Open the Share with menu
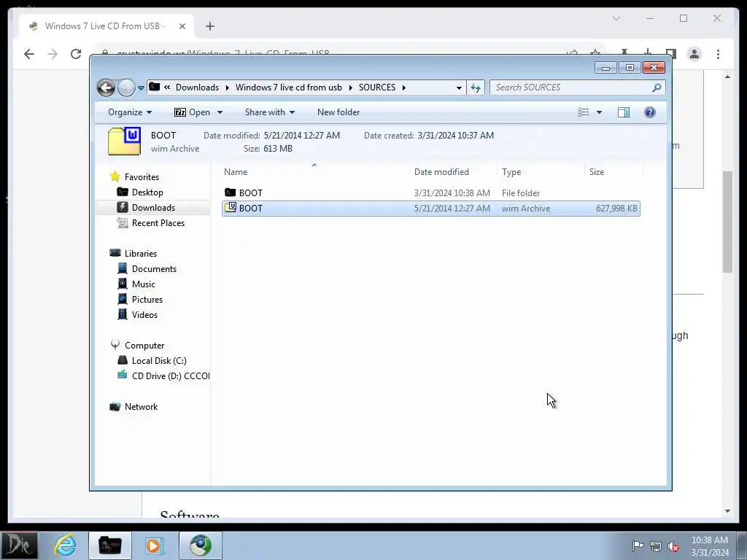 (x=270, y=112)
